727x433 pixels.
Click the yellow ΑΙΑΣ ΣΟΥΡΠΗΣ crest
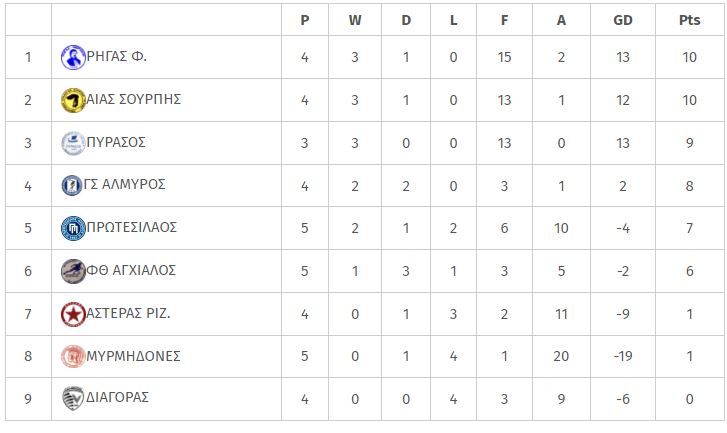point(73,101)
